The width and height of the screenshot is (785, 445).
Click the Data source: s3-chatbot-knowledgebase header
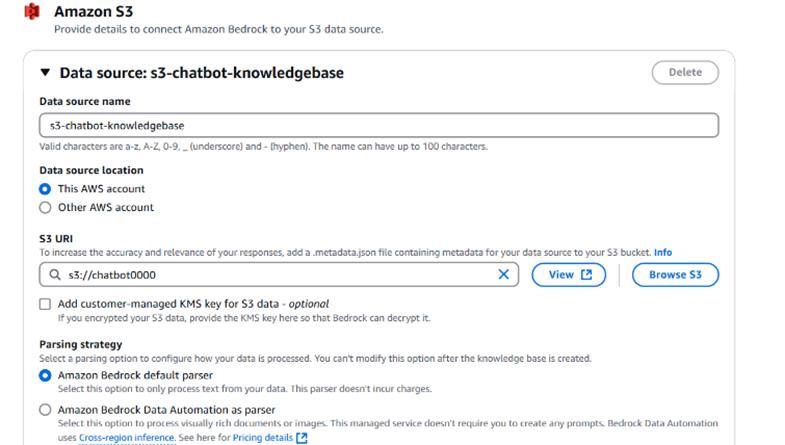point(202,73)
